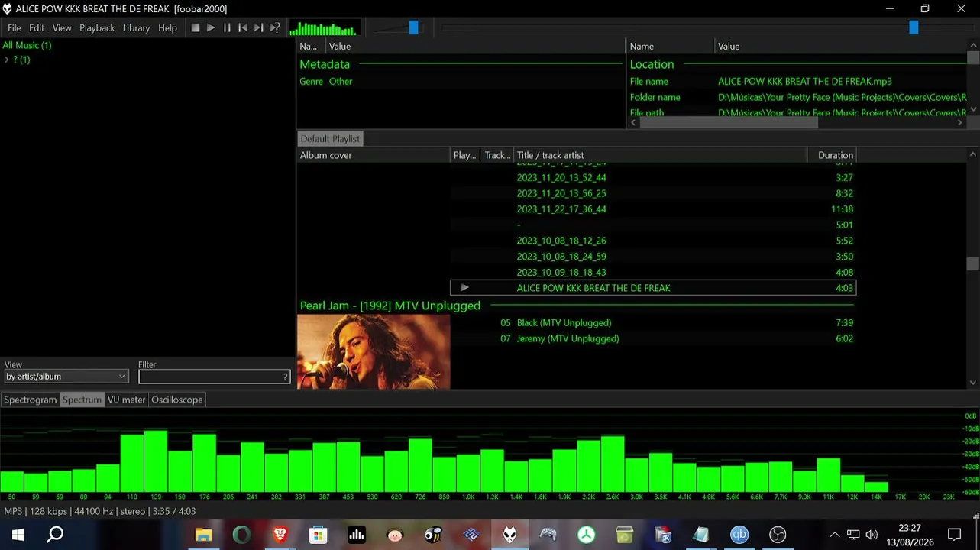Click the status bar playback info
Image resolution: width=980 pixels, height=550 pixels.
tap(100, 511)
